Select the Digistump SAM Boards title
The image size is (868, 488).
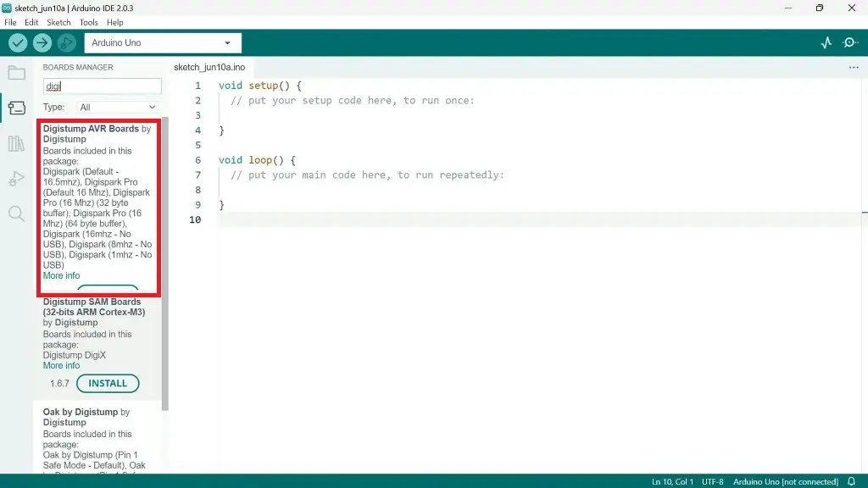94,307
